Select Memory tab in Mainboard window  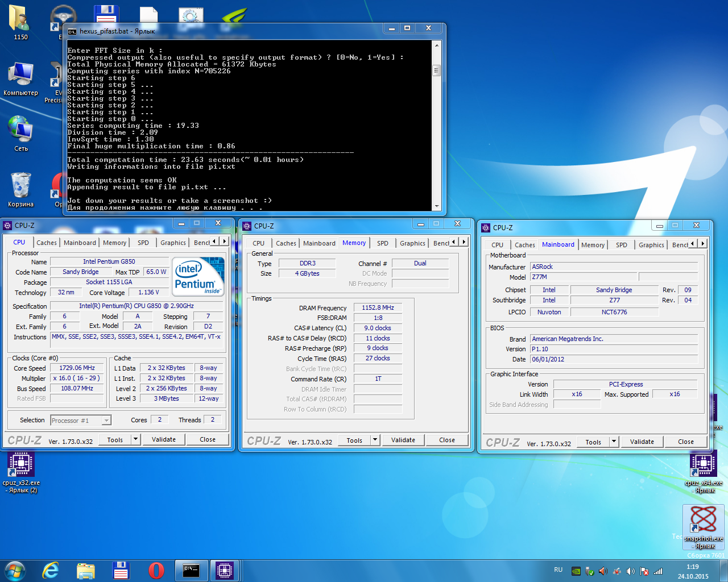click(593, 245)
